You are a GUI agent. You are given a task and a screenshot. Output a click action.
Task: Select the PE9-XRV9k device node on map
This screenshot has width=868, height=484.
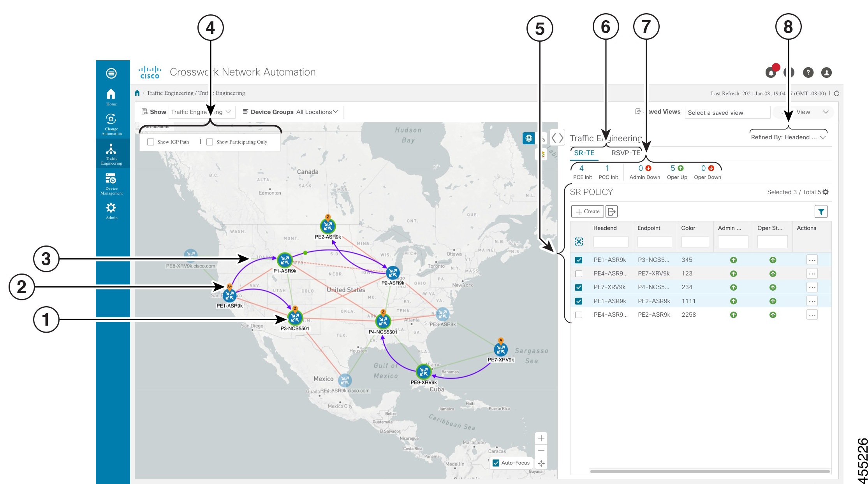click(x=424, y=372)
